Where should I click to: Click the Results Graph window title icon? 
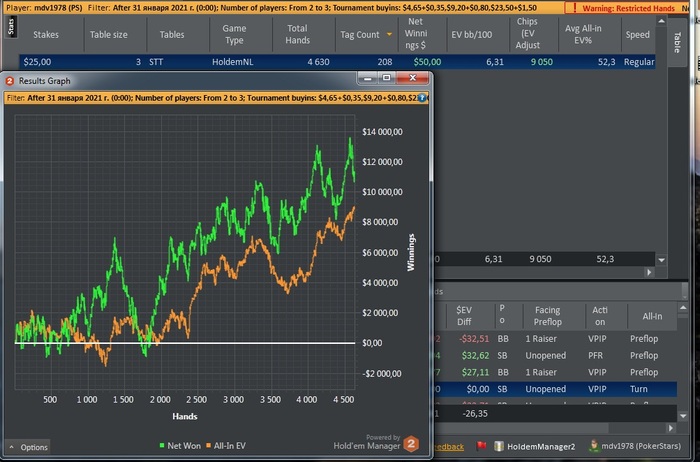click(10, 81)
